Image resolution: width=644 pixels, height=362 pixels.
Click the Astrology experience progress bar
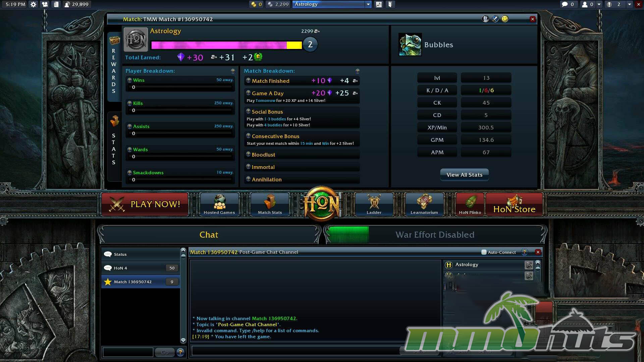tap(226, 45)
